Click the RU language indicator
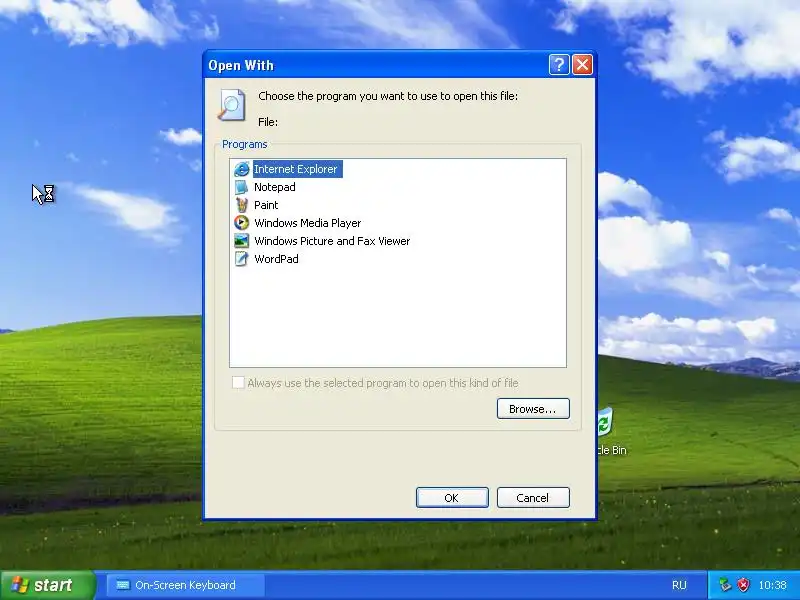800x600 pixels. [679, 585]
